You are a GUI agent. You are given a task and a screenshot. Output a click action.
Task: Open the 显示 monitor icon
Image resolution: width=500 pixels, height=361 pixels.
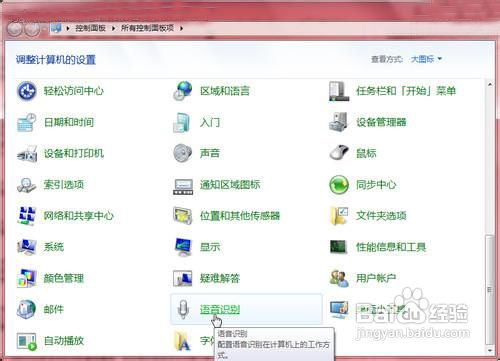click(x=183, y=247)
